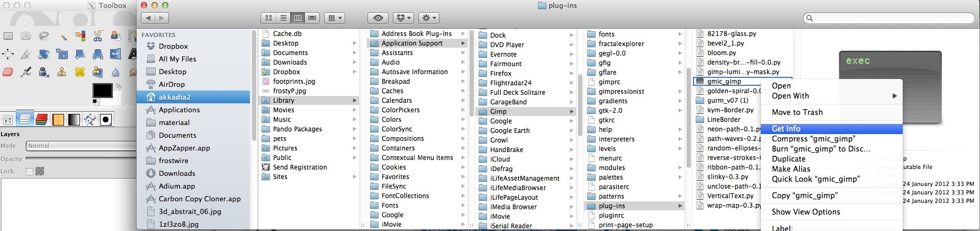Open the layer Mode dropdown showing Normal
The image size is (980, 231).
point(81,146)
